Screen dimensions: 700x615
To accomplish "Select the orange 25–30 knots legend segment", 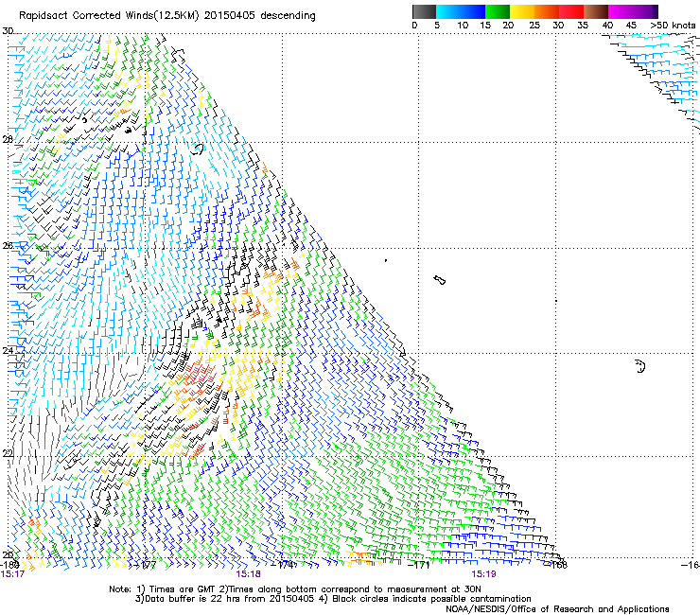I will [x=547, y=11].
